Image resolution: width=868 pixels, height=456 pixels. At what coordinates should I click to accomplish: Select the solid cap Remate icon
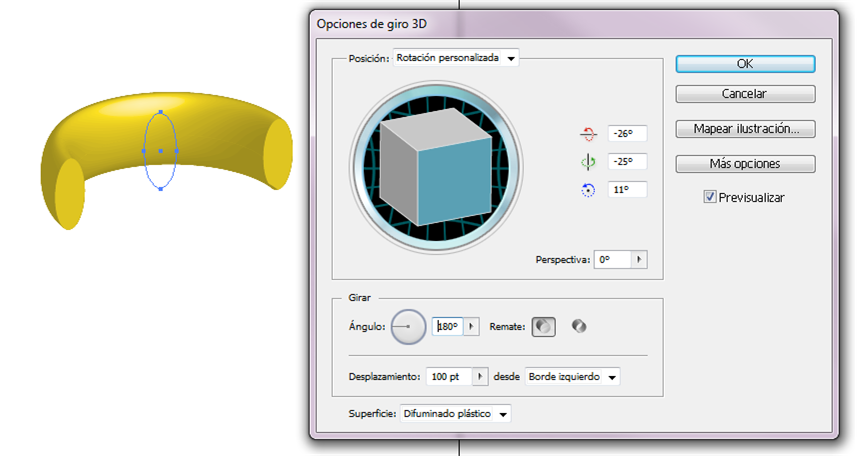[x=542, y=326]
